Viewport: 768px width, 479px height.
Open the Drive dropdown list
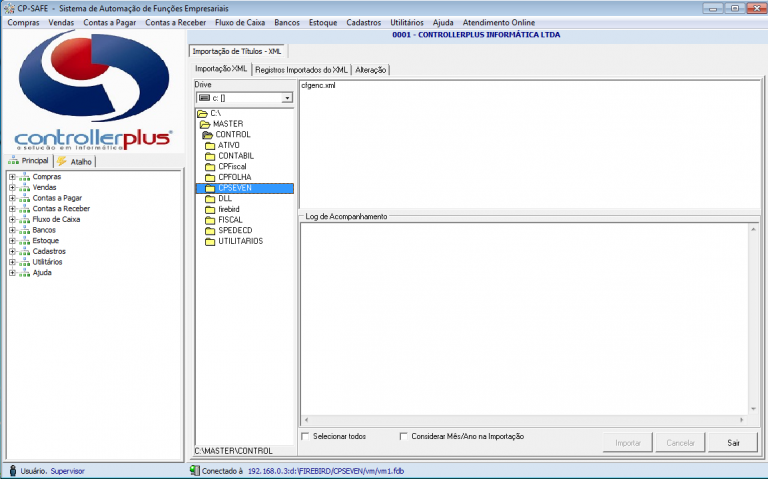coord(287,98)
